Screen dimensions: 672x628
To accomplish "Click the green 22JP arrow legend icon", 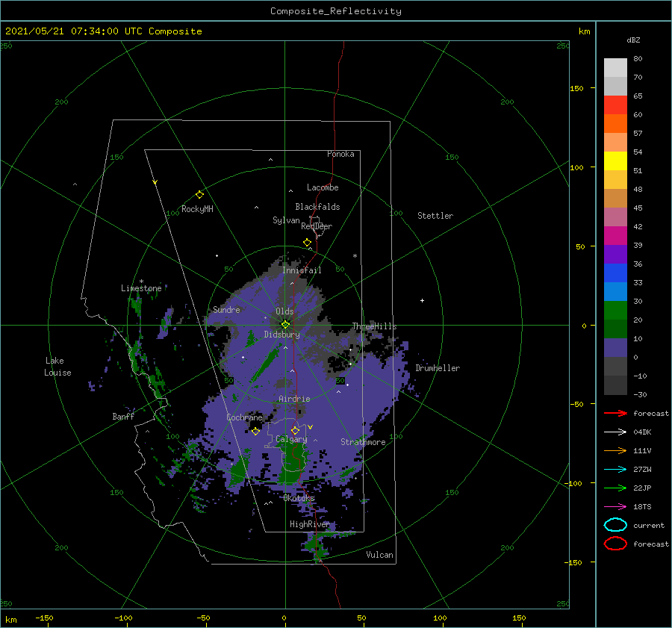I will 615,488.
